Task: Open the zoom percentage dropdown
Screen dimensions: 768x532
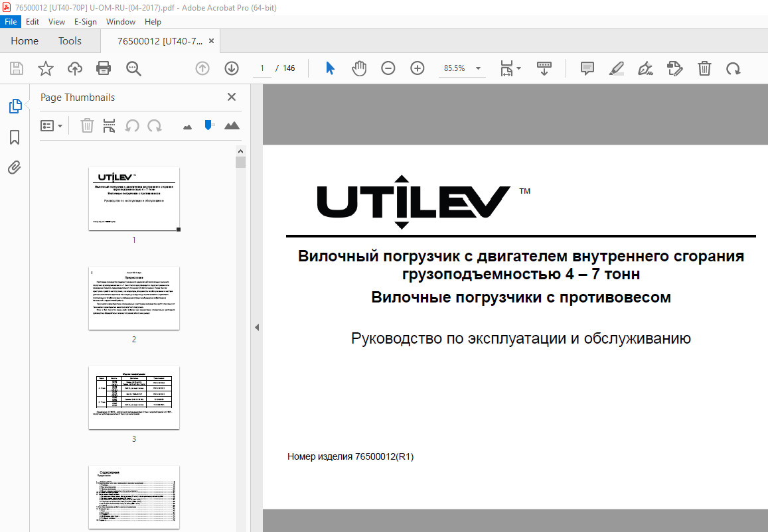Action: [478, 68]
